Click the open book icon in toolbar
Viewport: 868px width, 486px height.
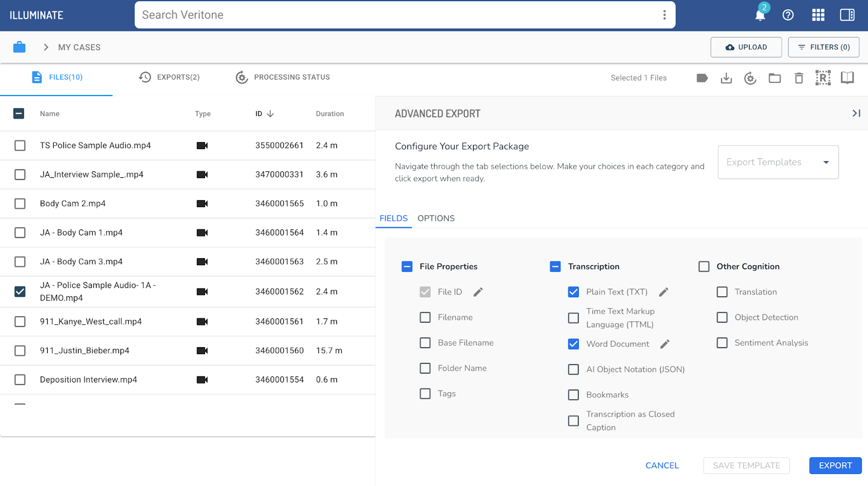pyautogui.click(x=847, y=78)
